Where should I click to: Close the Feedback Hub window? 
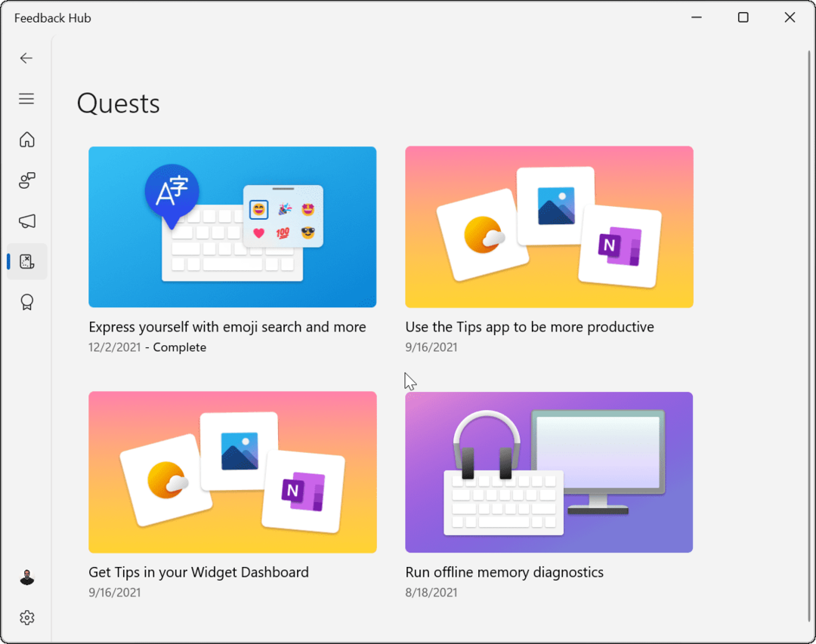pyautogui.click(x=790, y=17)
